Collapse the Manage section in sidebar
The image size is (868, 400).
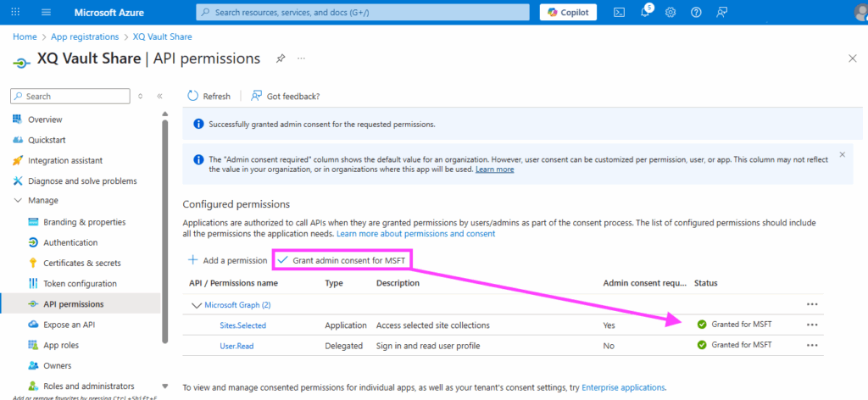coord(19,201)
